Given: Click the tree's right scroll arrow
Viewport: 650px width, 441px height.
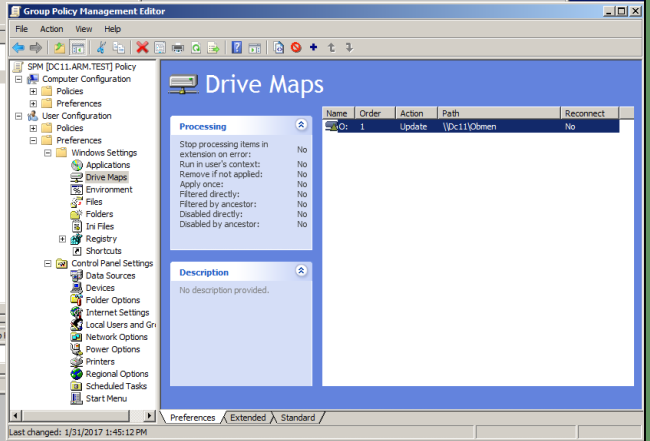Looking at the screenshot, I should coord(149,415).
